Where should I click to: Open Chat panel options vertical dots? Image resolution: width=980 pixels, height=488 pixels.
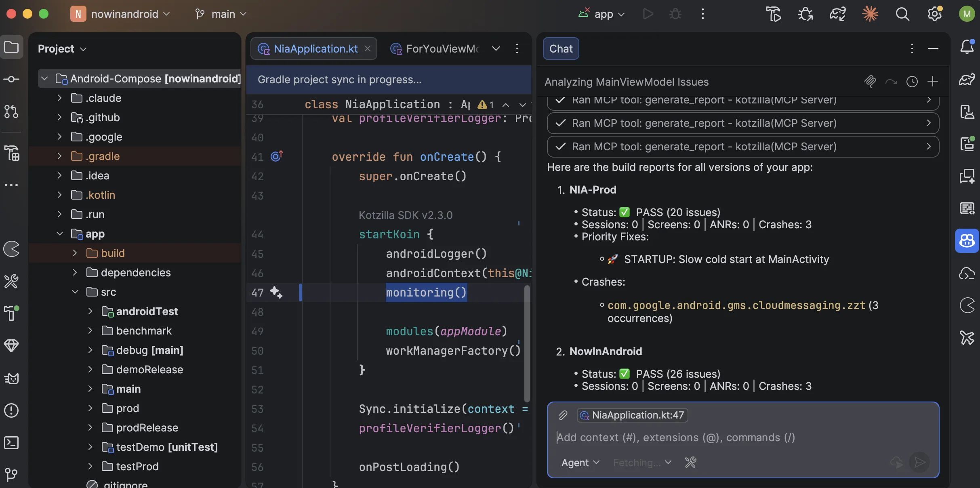point(912,48)
